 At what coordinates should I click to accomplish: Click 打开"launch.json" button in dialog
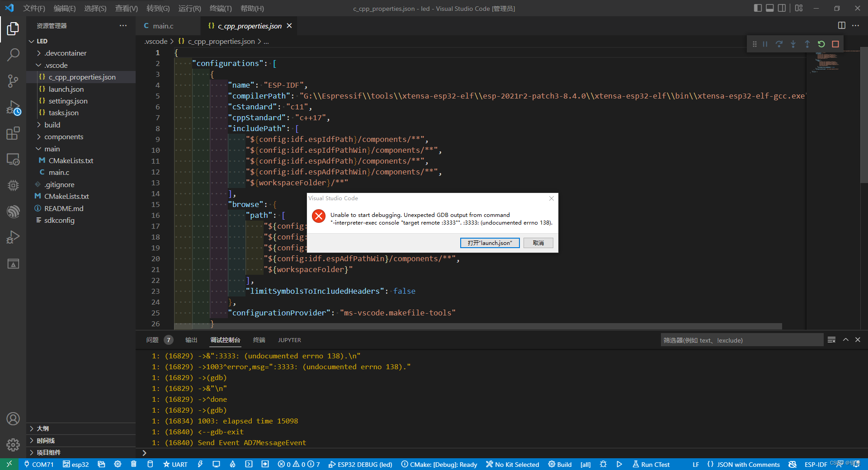tap(490, 243)
